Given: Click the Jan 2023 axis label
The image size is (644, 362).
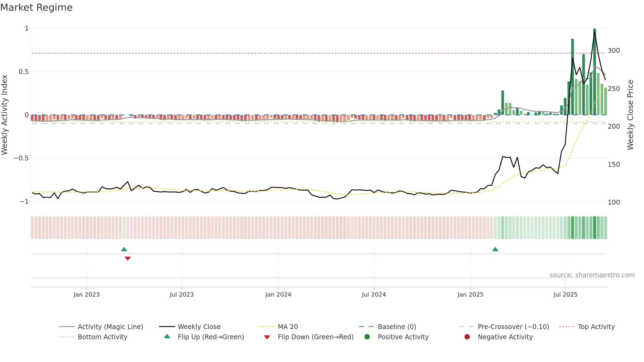Looking at the screenshot, I should [x=87, y=294].
